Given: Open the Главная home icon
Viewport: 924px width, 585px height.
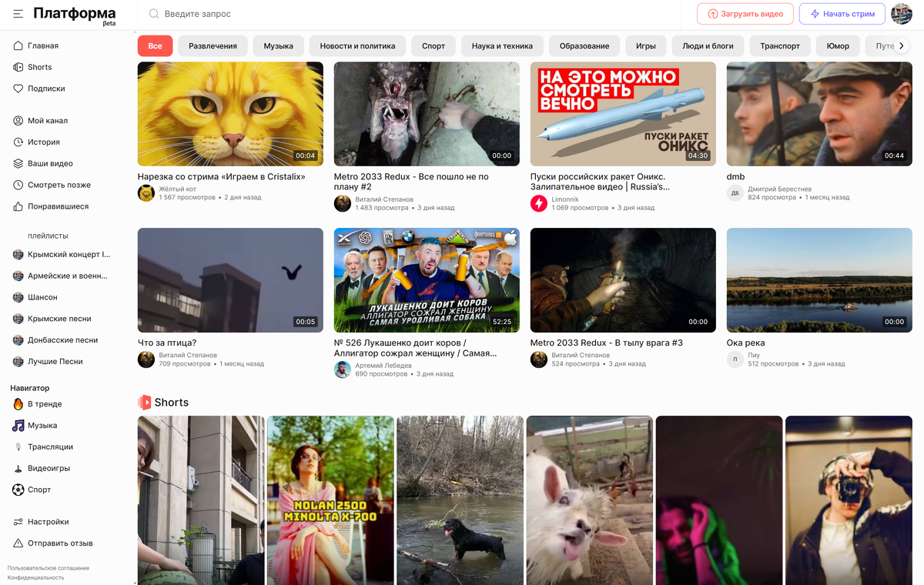Looking at the screenshot, I should [x=18, y=45].
